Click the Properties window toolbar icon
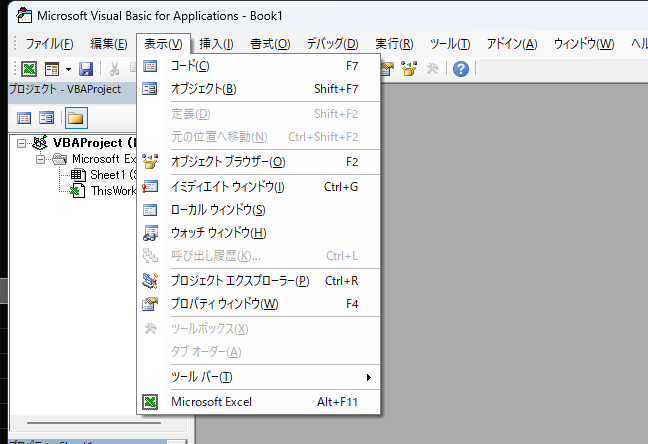The width and height of the screenshot is (648, 444). tap(387, 69)
